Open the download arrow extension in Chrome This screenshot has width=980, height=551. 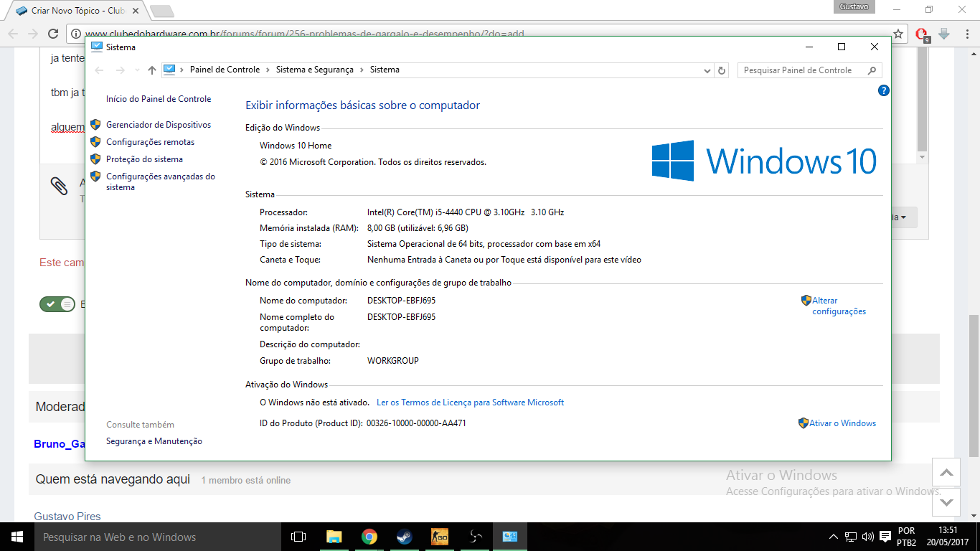coord(944,34)
